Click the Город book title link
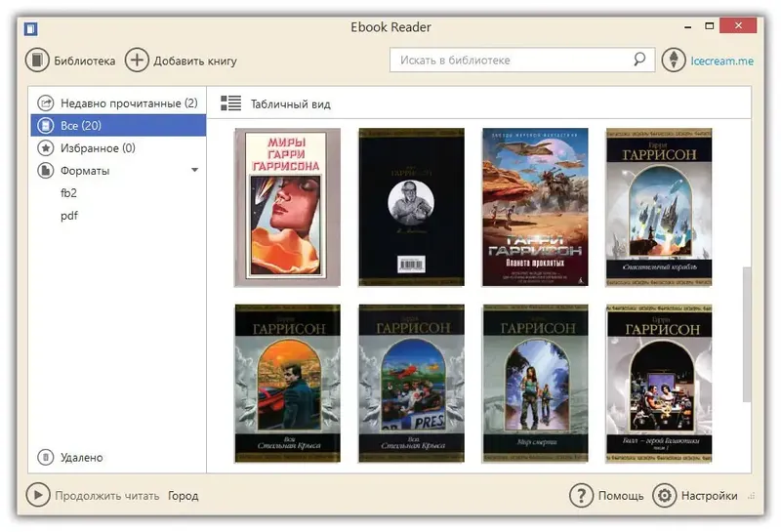Image resolution: width=781 pixels, height=532 pixels. point(184,496)
